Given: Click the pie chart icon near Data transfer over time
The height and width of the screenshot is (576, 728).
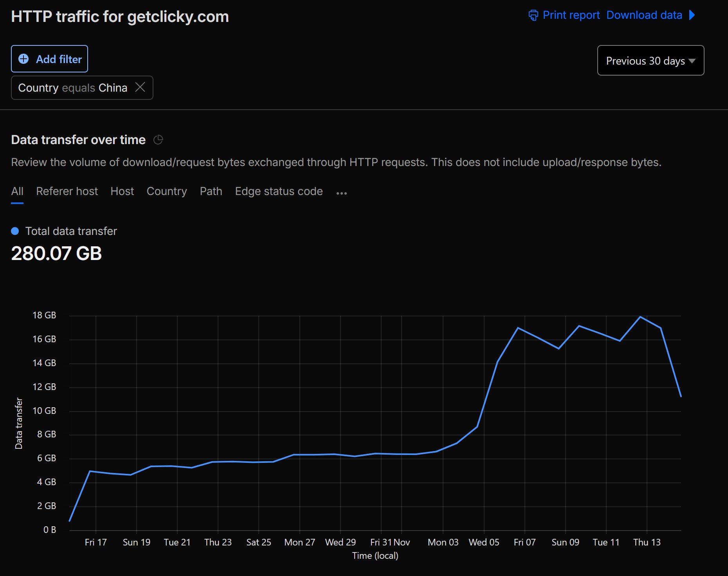Looking at the screenshot, I should 158,140.
